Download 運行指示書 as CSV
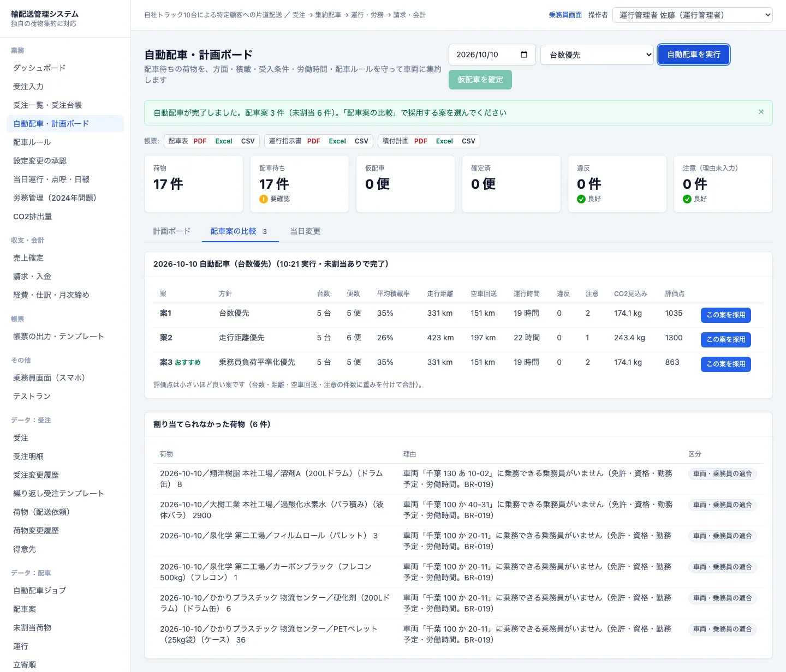786x672 pixels. 361,141
